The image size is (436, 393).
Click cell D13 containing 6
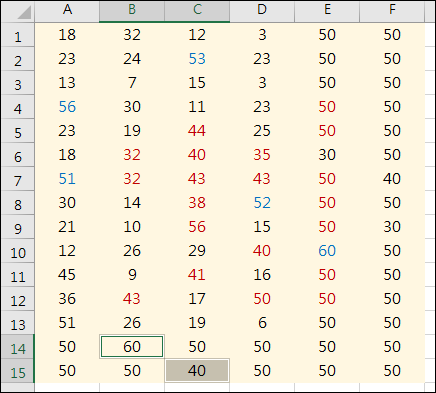pyautogui.click(x=262, y=323)
